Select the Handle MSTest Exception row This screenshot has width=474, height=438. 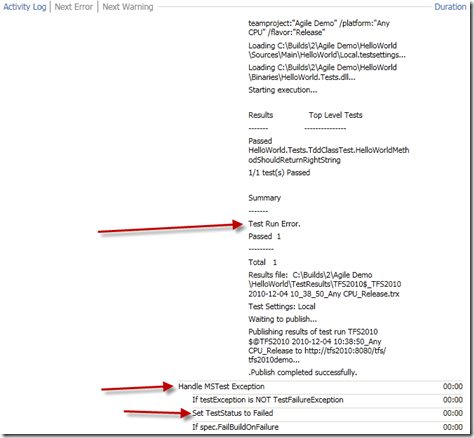point(321,387)
